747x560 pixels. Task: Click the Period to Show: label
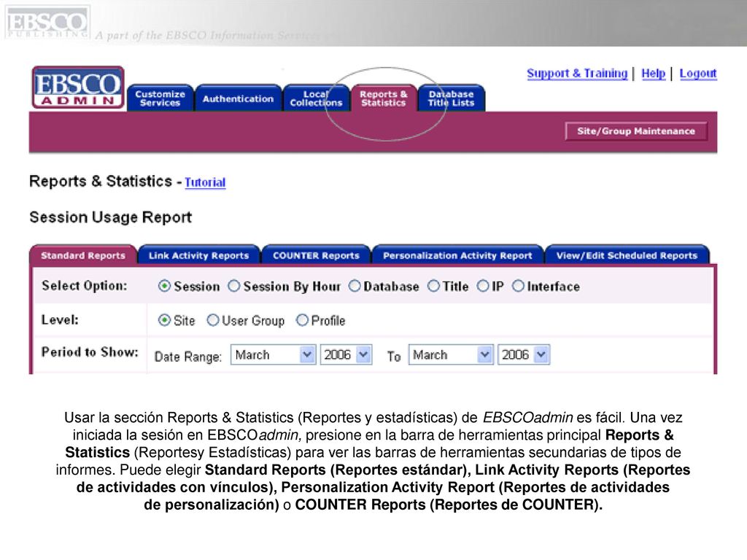click(90, 352)
